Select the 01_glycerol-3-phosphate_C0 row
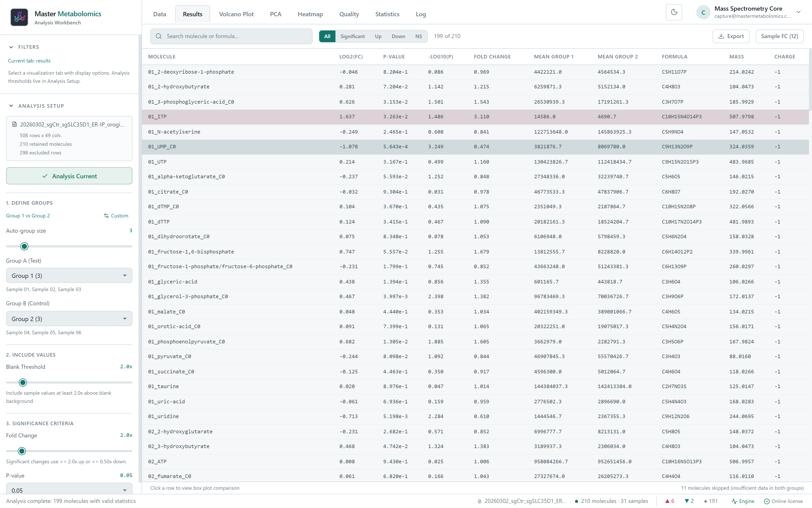The height and width of the screenshot is (508, 812). pos(475,297)
